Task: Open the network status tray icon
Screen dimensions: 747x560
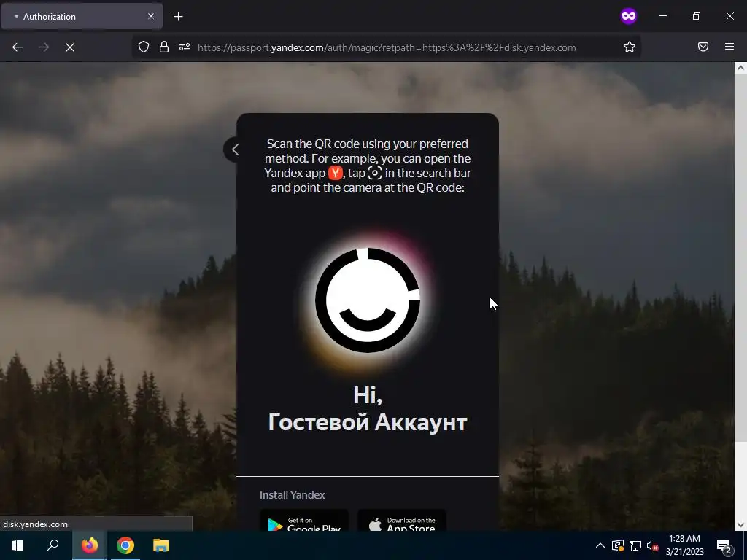Action: coord(635,545)
